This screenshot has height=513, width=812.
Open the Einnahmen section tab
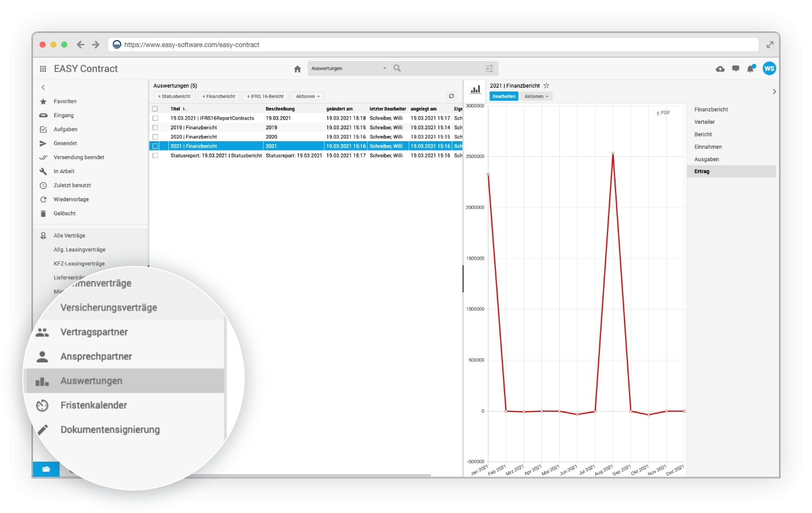tap(708, 147)
